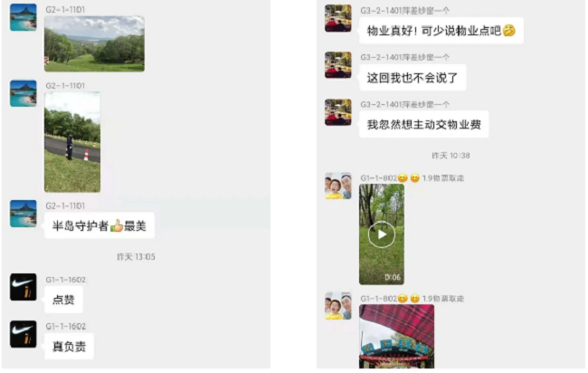Tap the beach avatar beside the landscape photo

click(24, 17)
